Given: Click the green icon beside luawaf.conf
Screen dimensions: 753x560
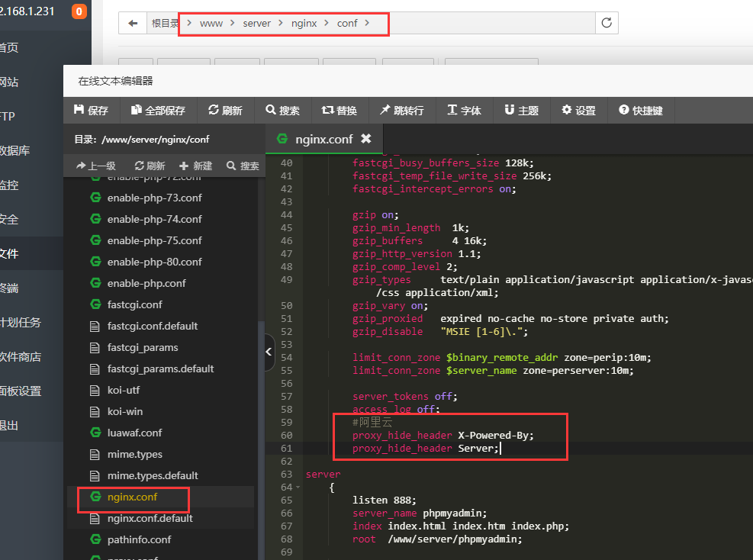Looking at the screenshot, I should [x=95, y=433].
